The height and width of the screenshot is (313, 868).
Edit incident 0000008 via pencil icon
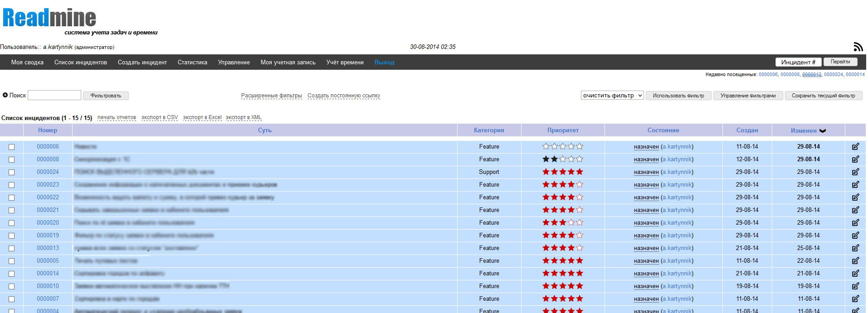click(855, 159)
